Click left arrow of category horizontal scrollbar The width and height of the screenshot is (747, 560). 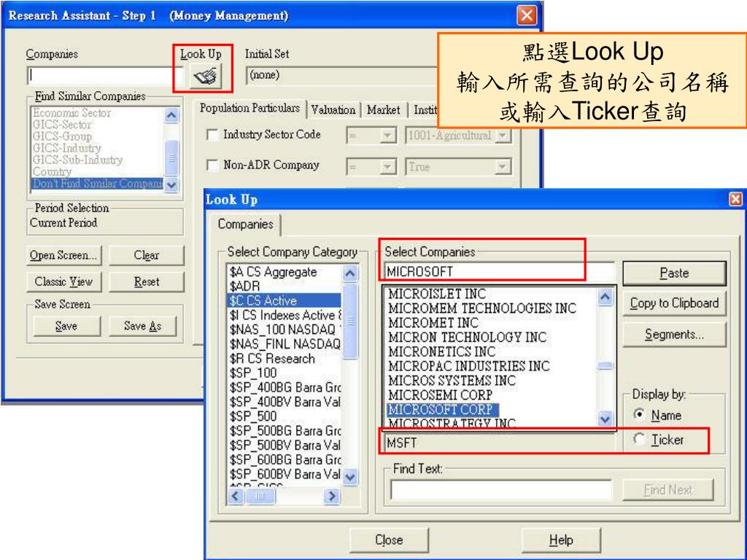236,496
